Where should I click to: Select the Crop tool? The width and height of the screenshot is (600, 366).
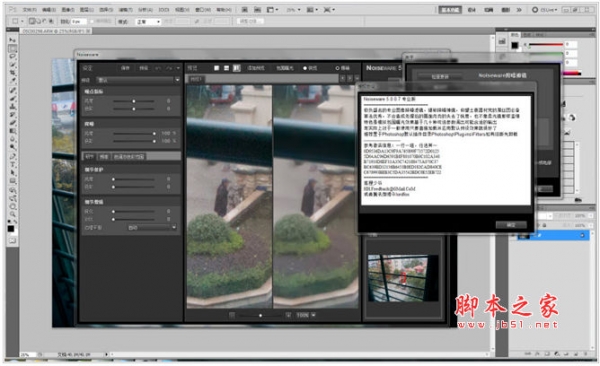[13, 73]
